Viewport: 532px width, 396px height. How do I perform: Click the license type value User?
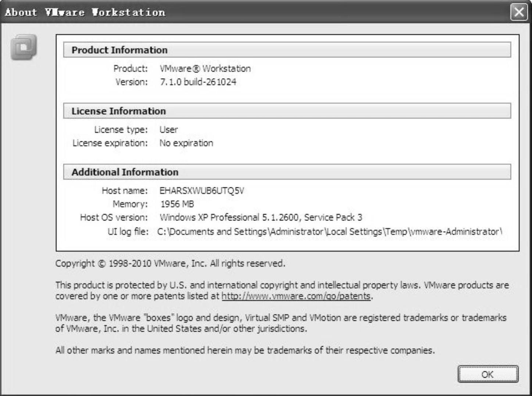169,130
